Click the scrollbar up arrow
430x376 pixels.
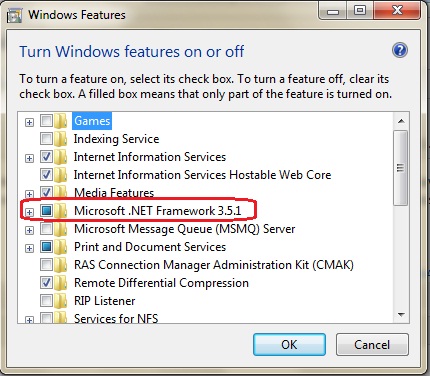(x=401, y=121)
